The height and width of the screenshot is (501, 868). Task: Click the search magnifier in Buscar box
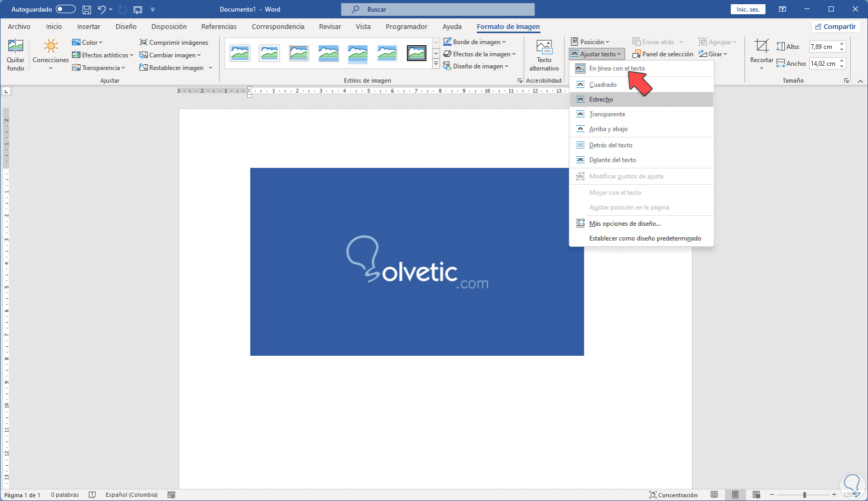tap(356, 9)
